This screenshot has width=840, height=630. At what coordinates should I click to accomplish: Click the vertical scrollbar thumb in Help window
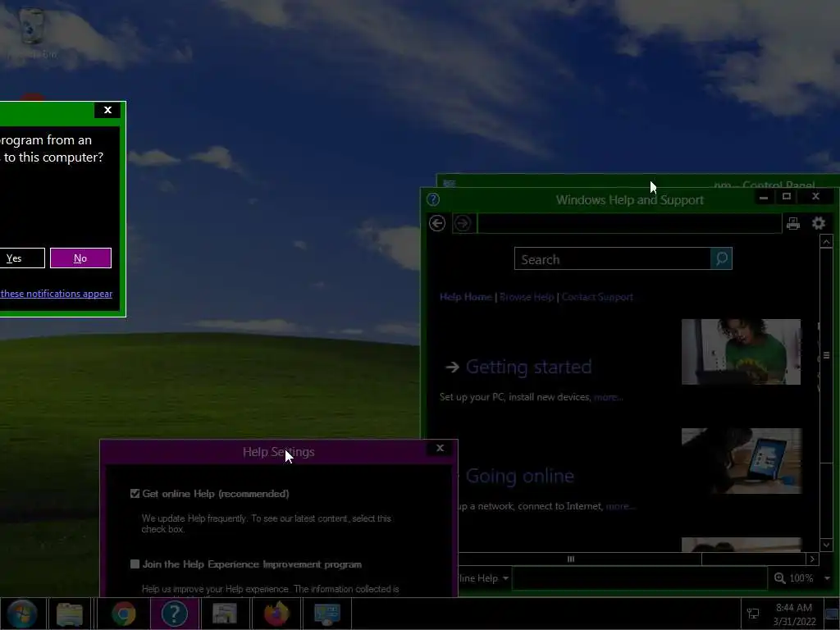pyautogui.click(x=826, y=355)
